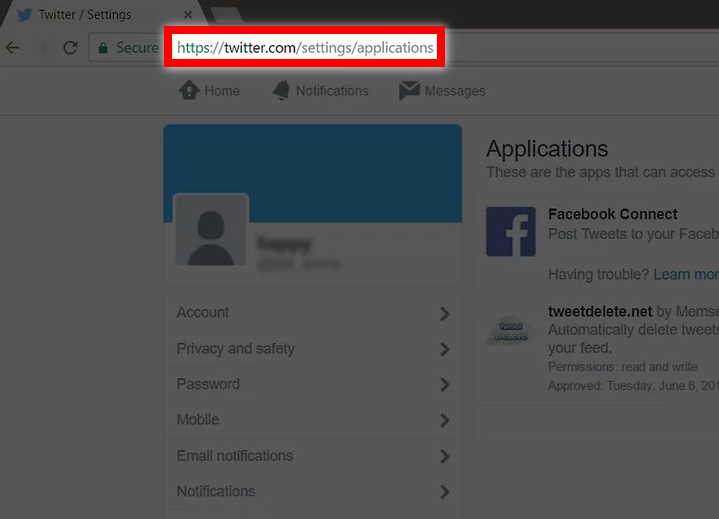Viewport: 719px width, 519px height.
Task: Click the Messages envelope icon
Action: (409, 90)
